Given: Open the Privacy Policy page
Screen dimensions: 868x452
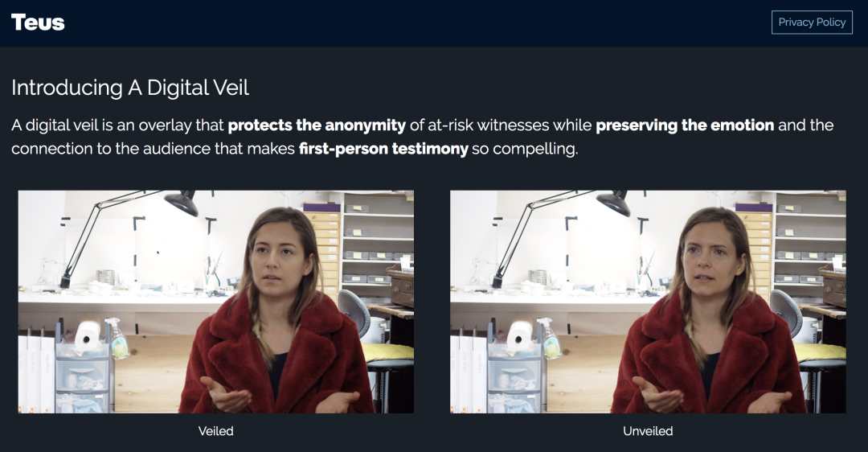Looking at the screenshot, I should 812,23.
